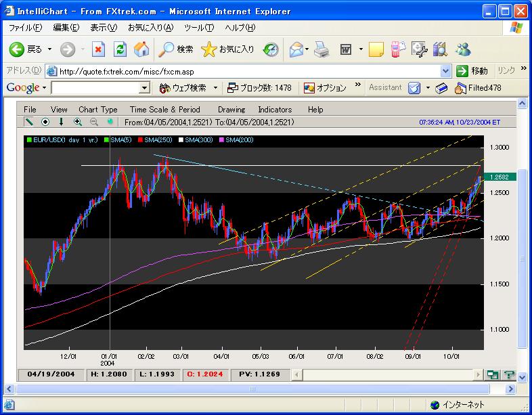Open the Back button history arrow

[x=50, y=49]
